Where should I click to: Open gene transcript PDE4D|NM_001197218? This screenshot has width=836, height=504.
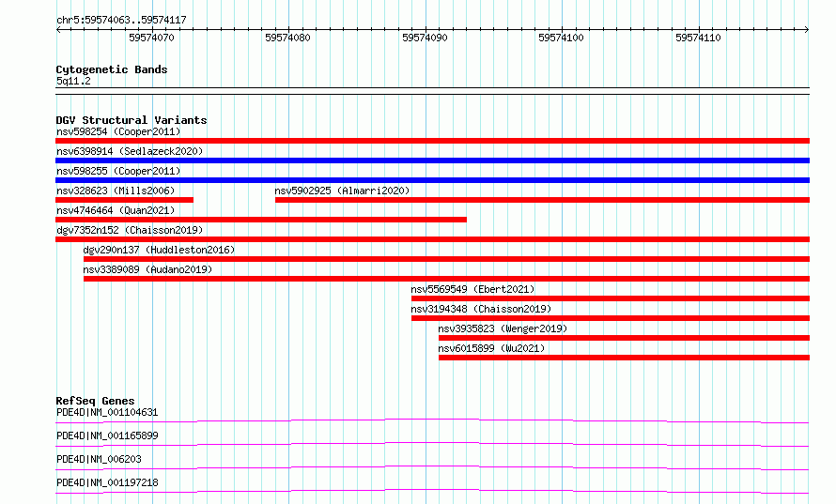click(x=107, y=482)
